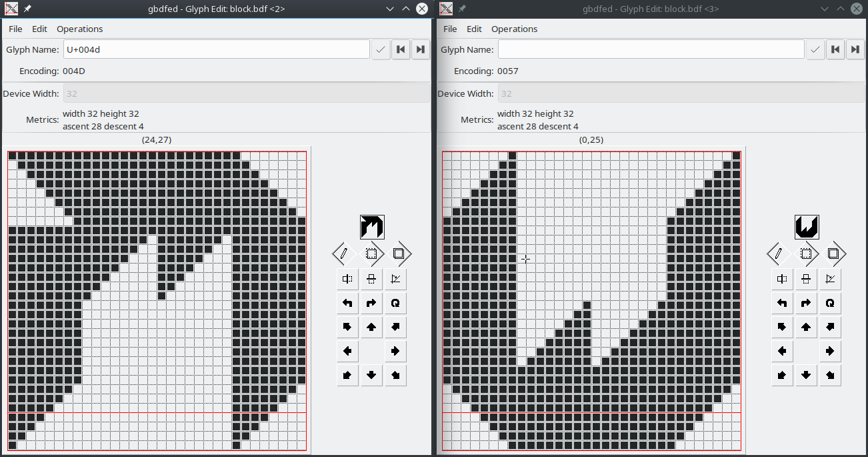Flip glyph horizontally in right window
This screenshot has width=868, height=457.
click(782, 279)
